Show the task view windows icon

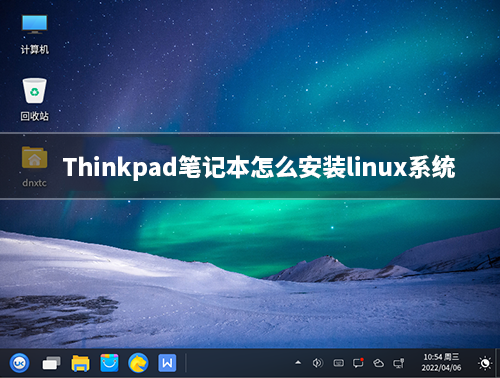point(51,363)
